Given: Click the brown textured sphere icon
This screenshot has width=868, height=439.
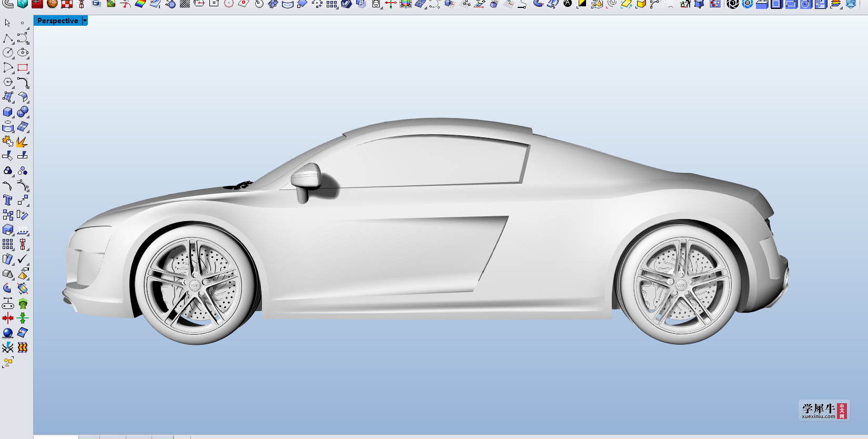Looking at the screenshot, I should [52, 4].
